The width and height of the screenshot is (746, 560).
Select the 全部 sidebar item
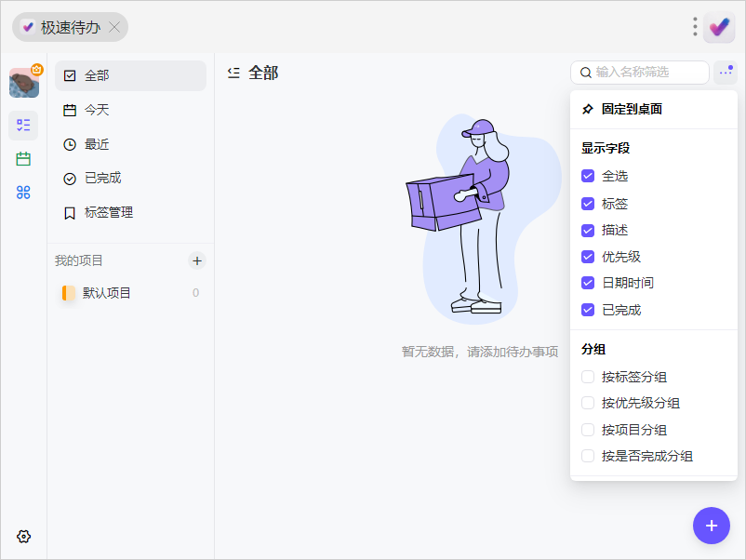click(x=130, y=75)
